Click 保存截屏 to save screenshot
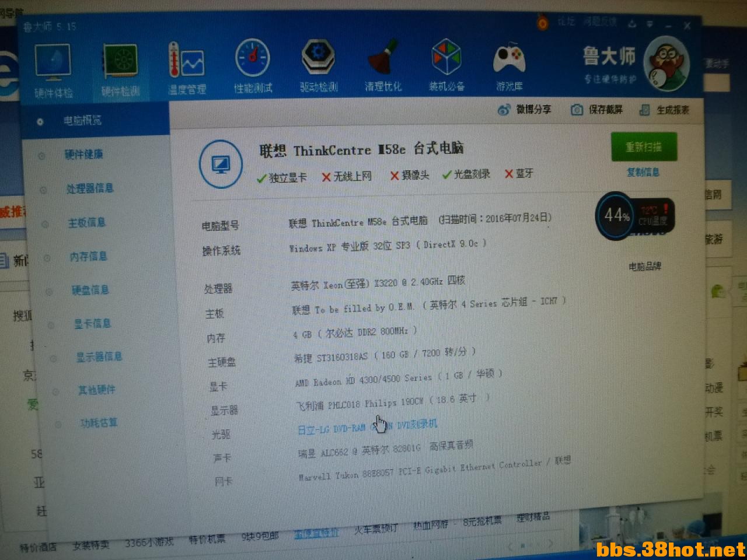Image resolution: width=747 pixels, height=560 pixels. pyautogui.click(x=596, y=109)
